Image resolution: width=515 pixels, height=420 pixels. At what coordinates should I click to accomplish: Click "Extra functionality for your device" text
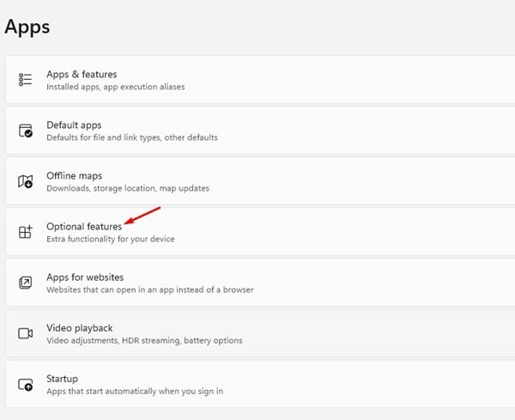(111, 239)
